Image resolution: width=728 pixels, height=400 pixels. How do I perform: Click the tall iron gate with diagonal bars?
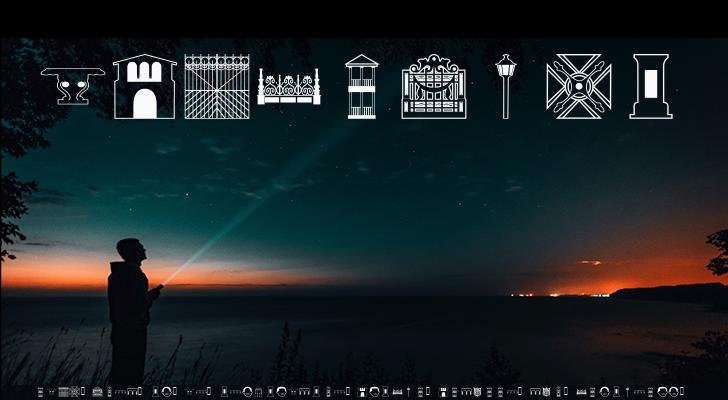216,87
